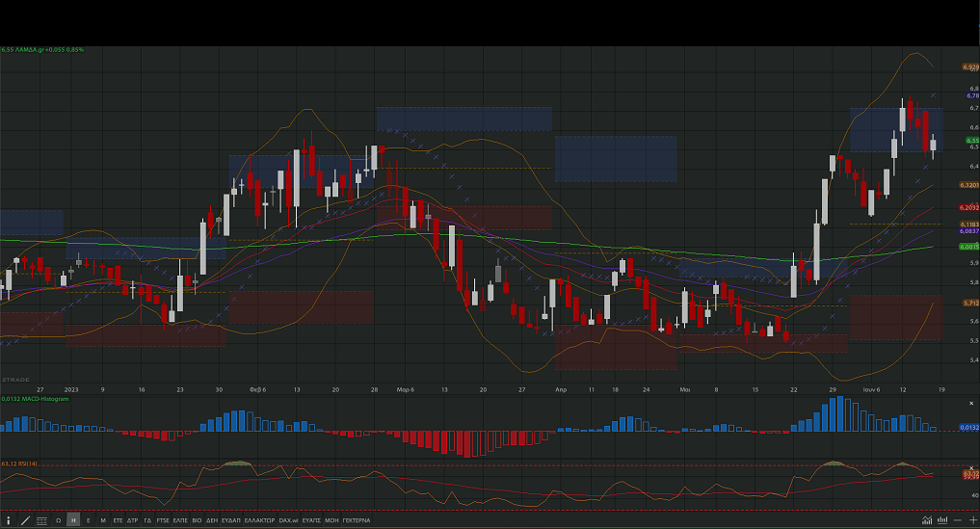The image size is (980, 529).
Task: Click the MACD-Histogram indicator label
Action: (x=35, y=399)
